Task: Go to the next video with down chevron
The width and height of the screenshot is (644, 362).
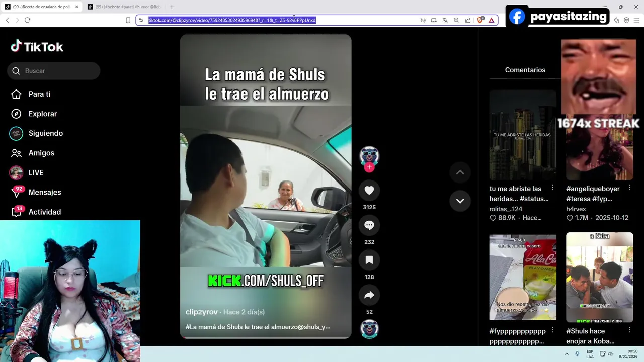Action: [460, 201]
